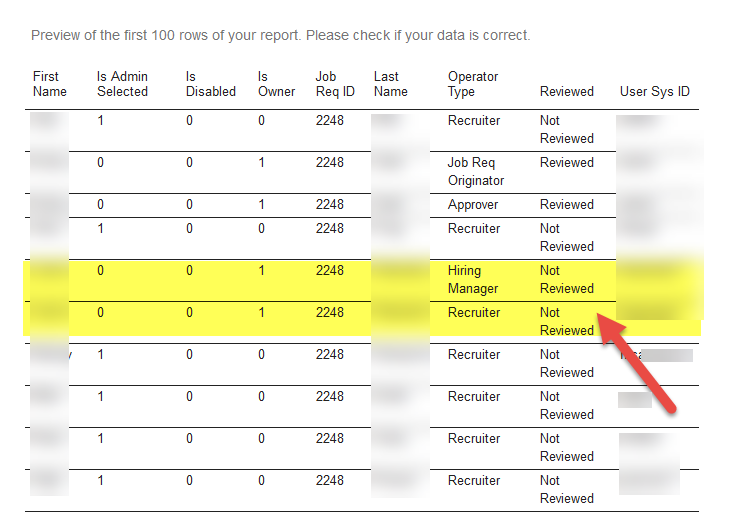This screenshot has height=526, width=730.
Task: Click the Is Owner column header
Action: [277, 84]
